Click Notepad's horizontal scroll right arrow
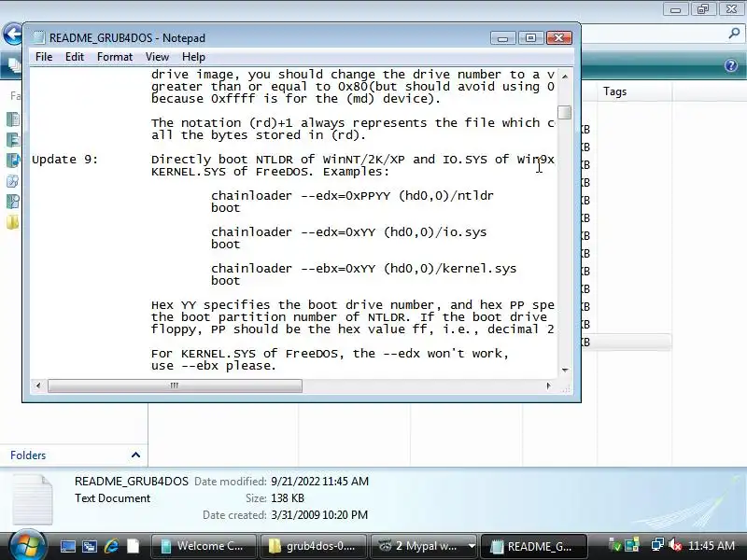 pos(548,385)
